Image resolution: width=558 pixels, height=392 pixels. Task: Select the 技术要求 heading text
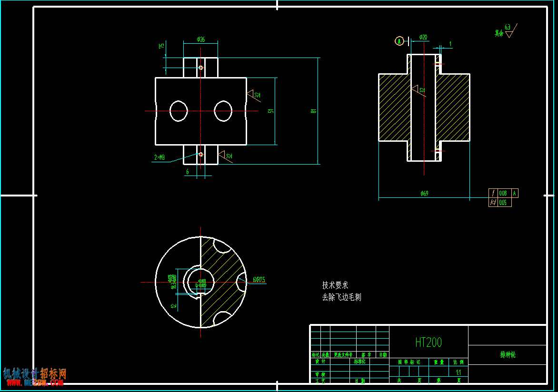335,285
